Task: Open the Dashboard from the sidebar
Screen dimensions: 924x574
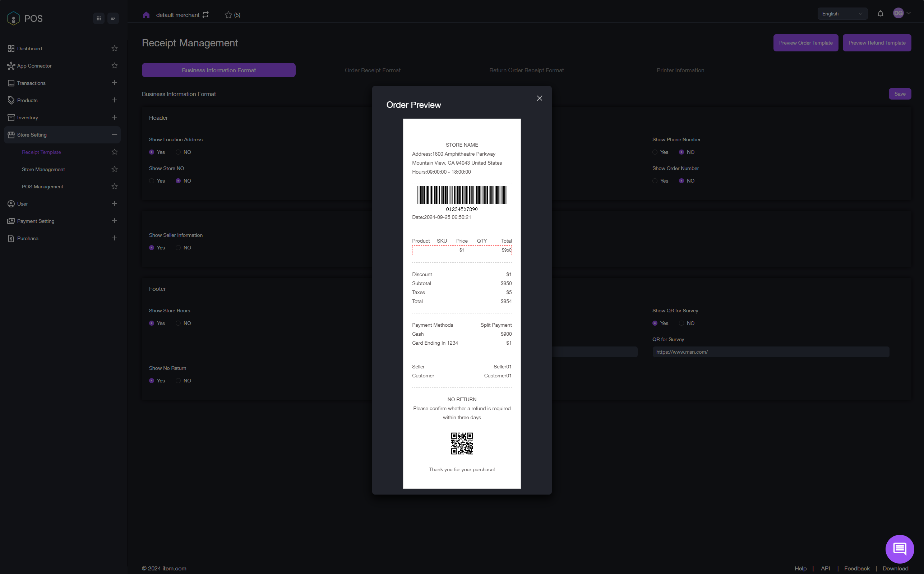Action: [29, 48]
